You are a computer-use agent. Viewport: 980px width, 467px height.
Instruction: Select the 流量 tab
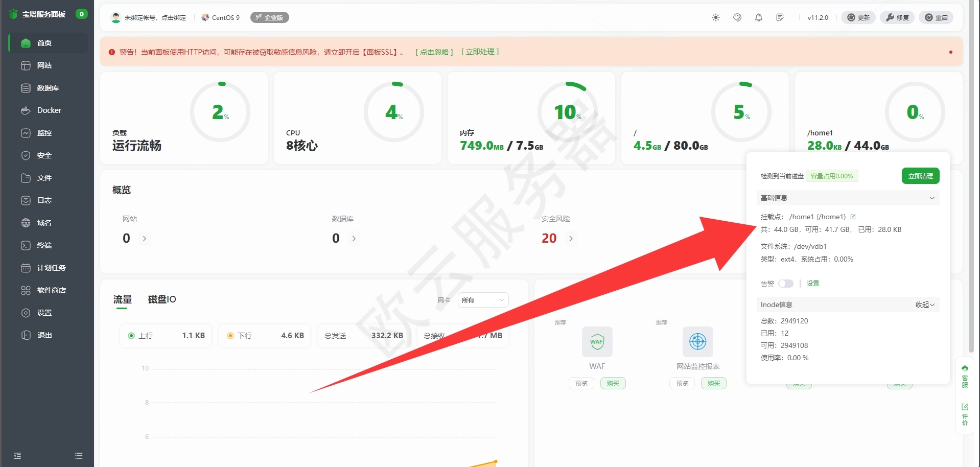(x=122, y=299)
